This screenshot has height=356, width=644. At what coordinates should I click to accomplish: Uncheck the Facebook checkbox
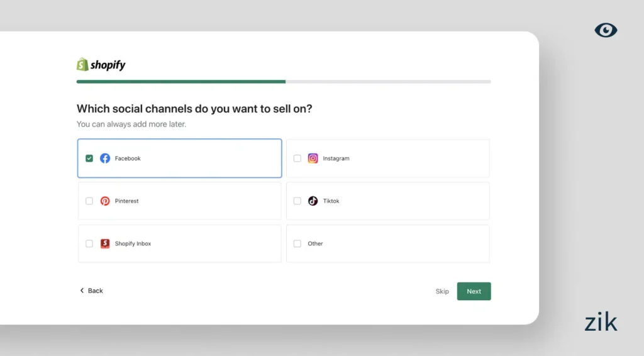coord(89,159)
